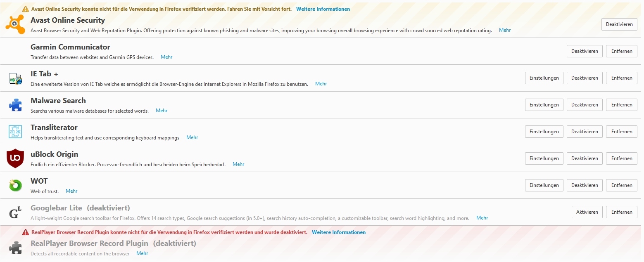Viewport: 644px width, 262px height.
Task: Activate Googlebar Lite
Action: tap(587, 212)
